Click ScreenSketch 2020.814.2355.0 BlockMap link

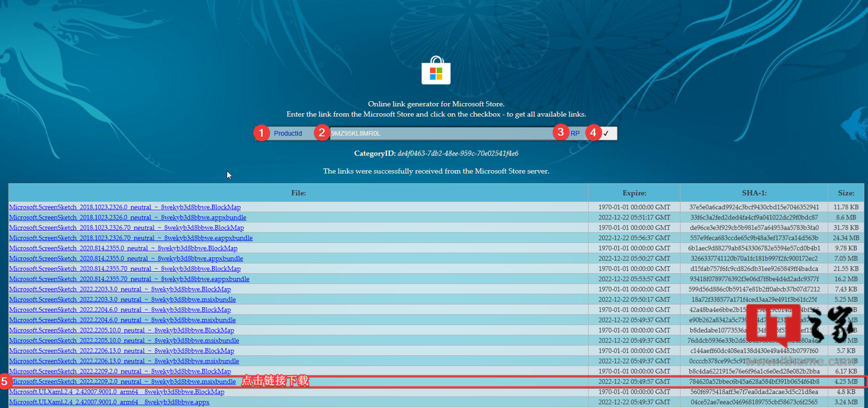[123, 248]
